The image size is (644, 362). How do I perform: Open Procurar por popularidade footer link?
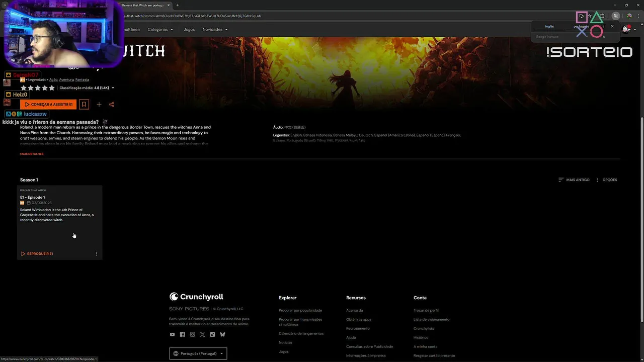click(300, 310)
